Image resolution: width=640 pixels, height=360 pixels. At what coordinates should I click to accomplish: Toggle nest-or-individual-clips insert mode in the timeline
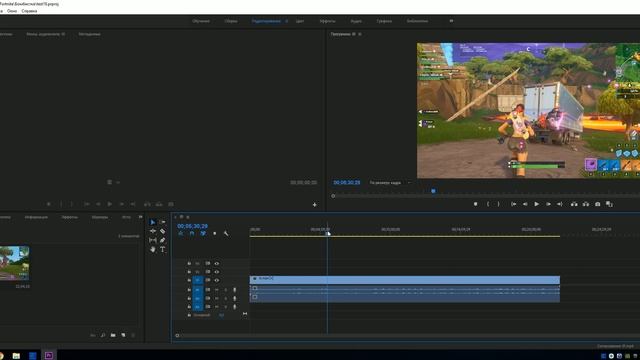180,233
